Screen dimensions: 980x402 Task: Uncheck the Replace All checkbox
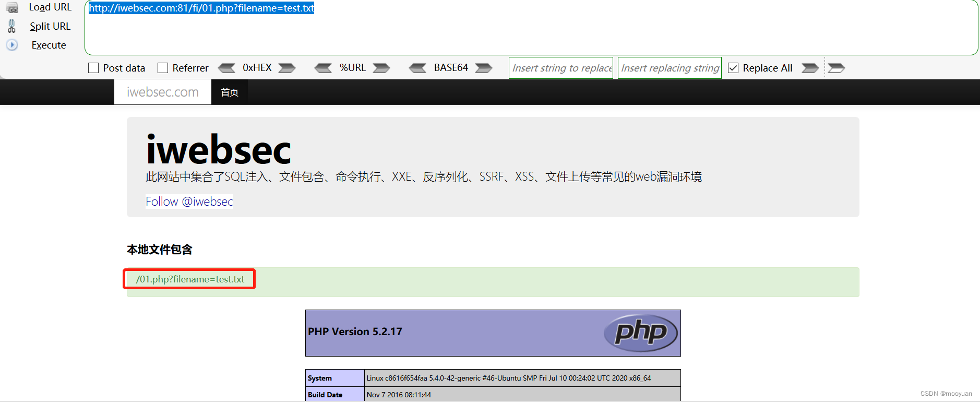(733, 68)
